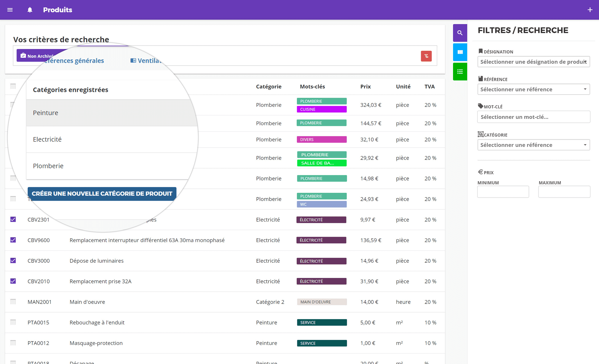Image resolution: width=599 pixels, height=364 pixels.
Task: Open the Désignation product dropdown
Action: pyautogui.click(x=533, y=62)
